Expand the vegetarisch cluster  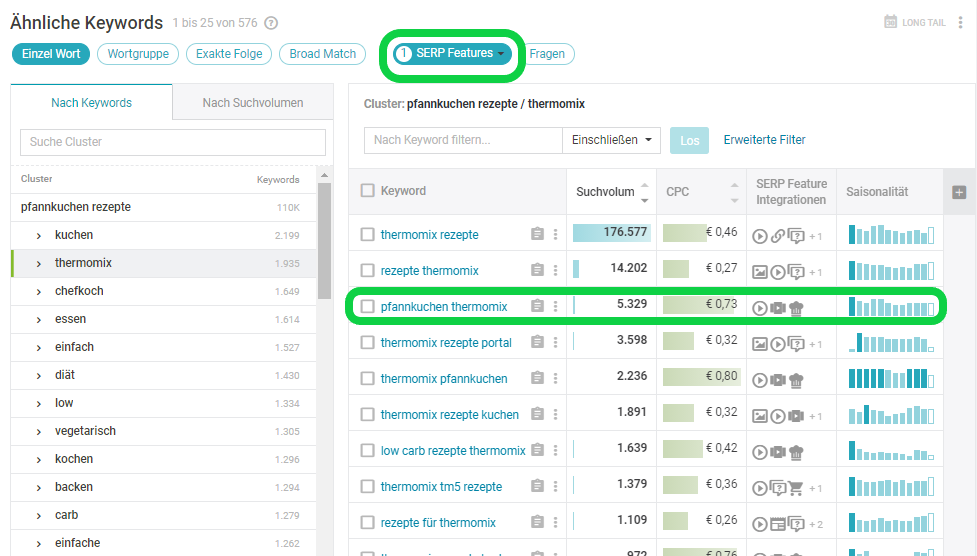(x=39, y=432)
